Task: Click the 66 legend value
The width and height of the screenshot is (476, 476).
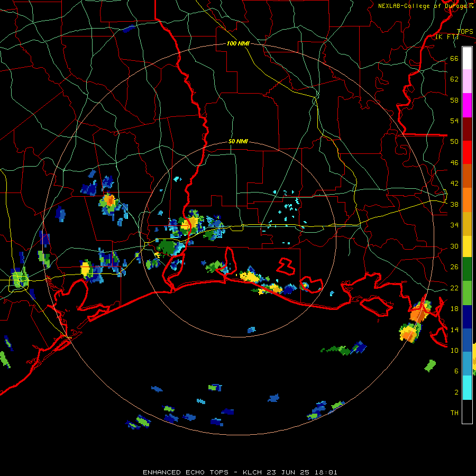Action: (454, 59)
